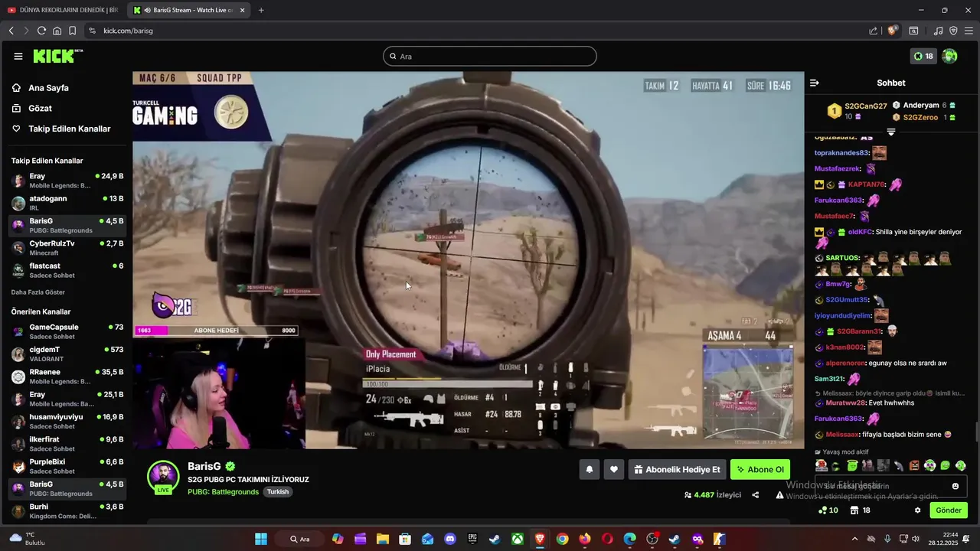Open atadogann IRL channel in followed list
The height and width of the screenshot is (551, 980).
[67, 203]
